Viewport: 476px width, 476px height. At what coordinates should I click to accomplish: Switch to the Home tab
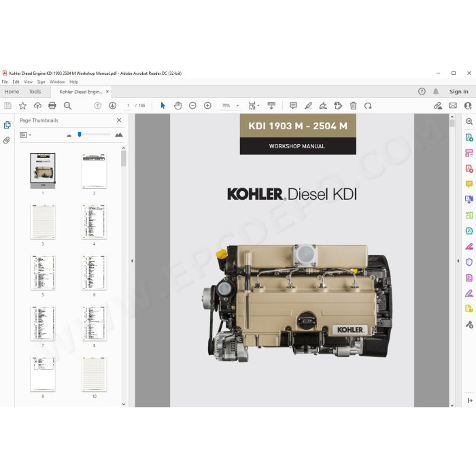12,92
